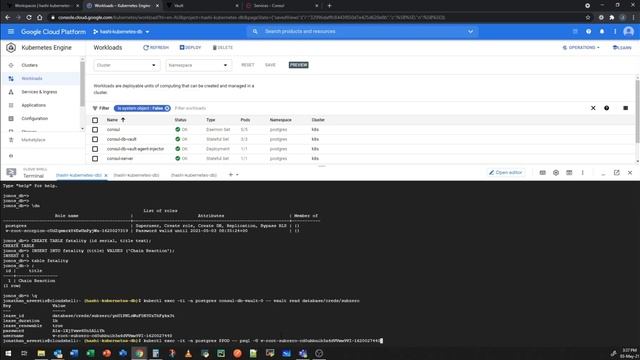Click the Open editor button

pos(506,173)
